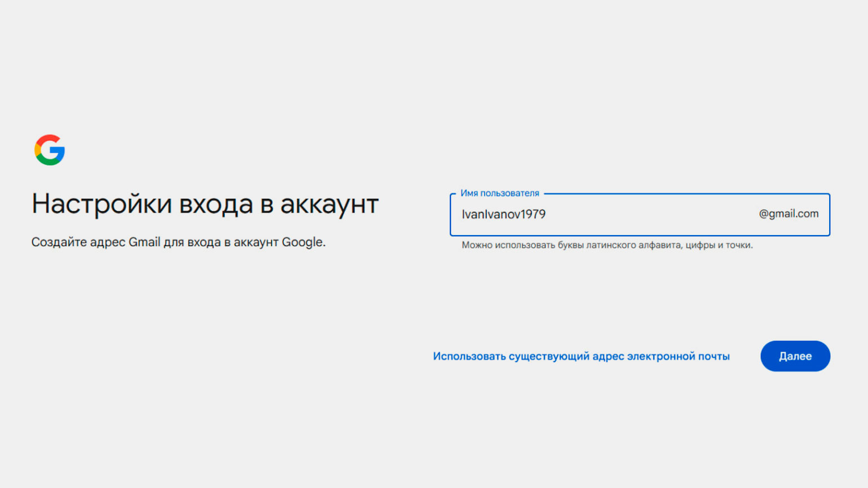The image size is (868, 488).
Task: Click the word "аккаунт" in the main heading
Action: point(329,204)
